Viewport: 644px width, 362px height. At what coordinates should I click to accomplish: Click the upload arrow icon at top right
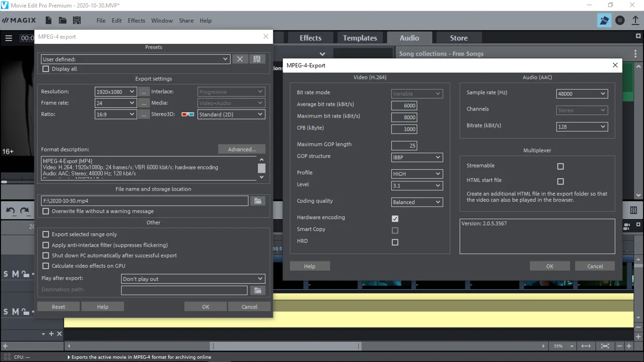point(635,20)
